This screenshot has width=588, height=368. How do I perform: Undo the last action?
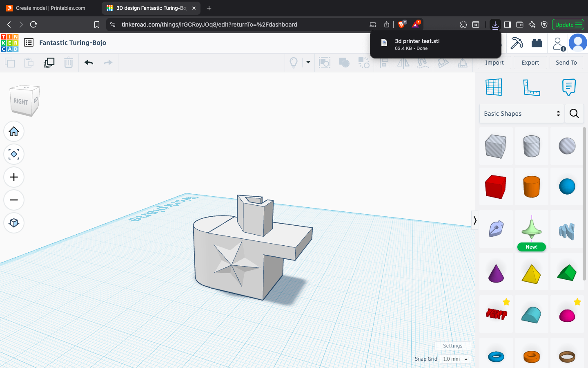[89, 63]
